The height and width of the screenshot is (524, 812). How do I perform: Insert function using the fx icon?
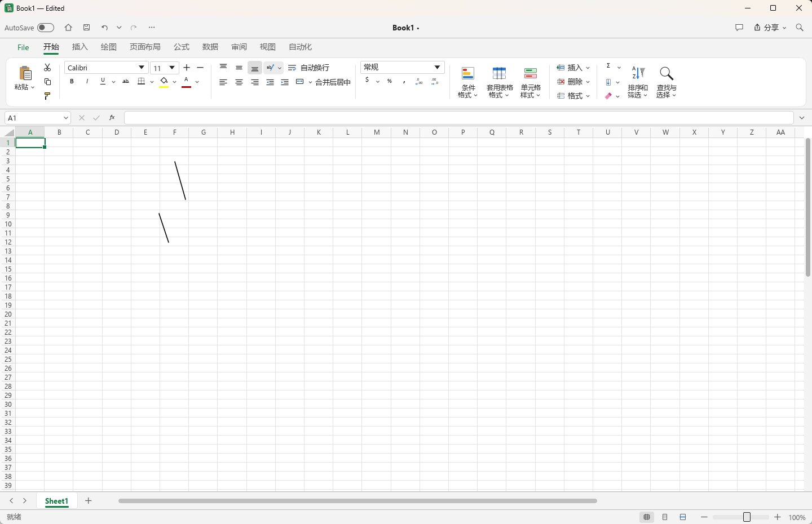tap(112, 118)
